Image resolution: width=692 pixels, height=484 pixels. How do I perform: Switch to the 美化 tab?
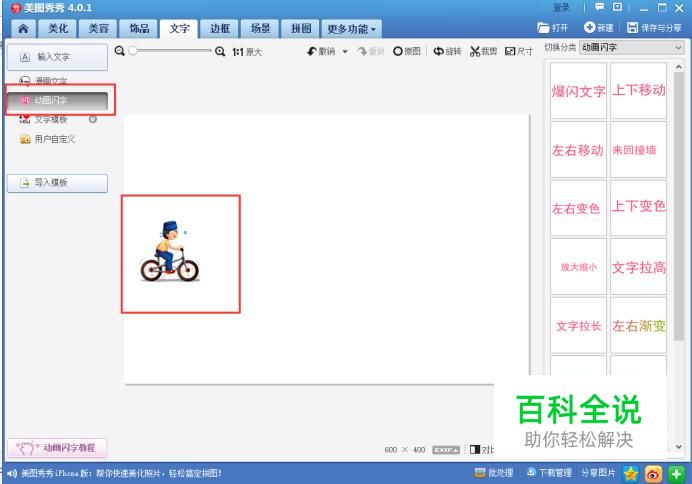(x=58, y=29)
